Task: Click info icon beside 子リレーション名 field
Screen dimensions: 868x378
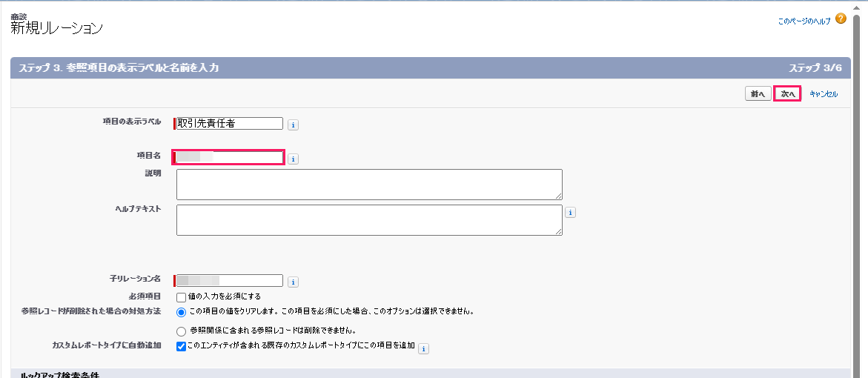Action: tap(294, 282)
